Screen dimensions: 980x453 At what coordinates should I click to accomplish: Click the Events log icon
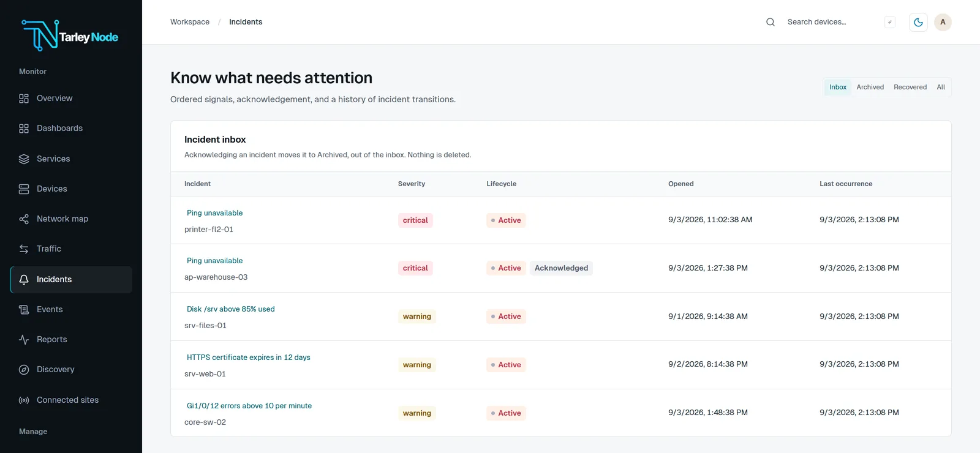tap(24, 310)
